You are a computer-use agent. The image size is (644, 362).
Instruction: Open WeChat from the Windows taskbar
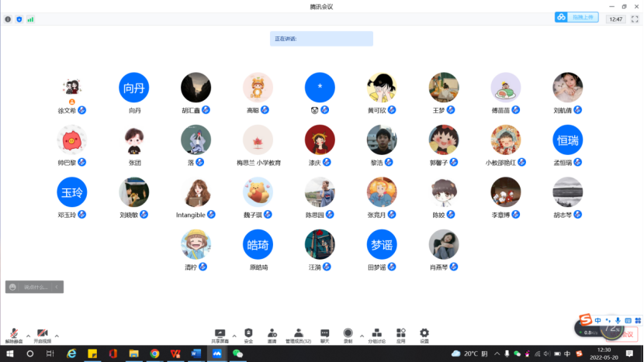pyautogui.click(x=238, y=353)
